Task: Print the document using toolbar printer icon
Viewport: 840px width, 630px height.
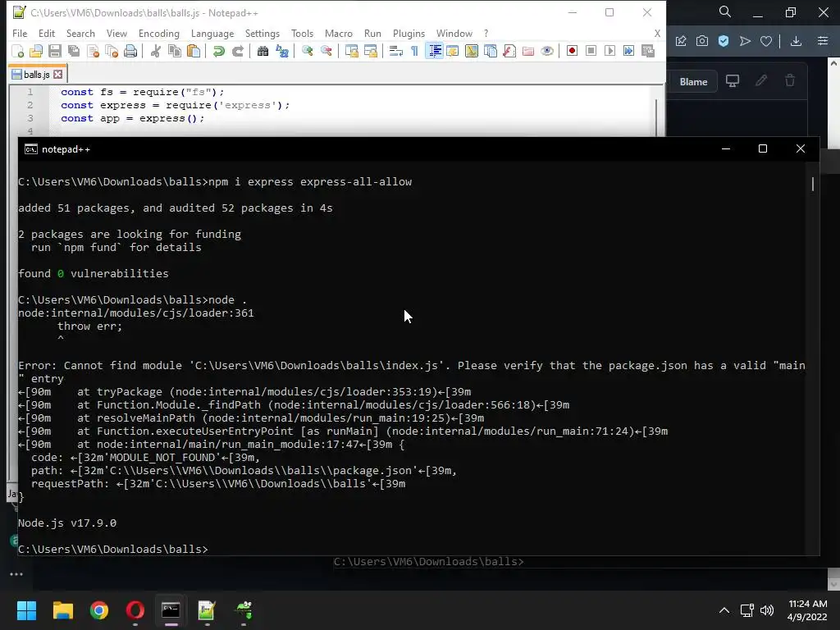Action: (130, 51)
